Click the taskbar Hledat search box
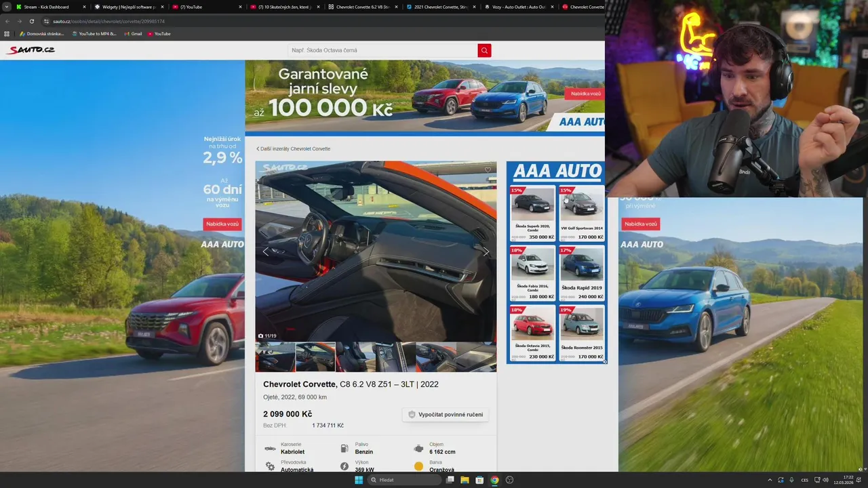This screenshot has width=868, height=488. point(404,480)
